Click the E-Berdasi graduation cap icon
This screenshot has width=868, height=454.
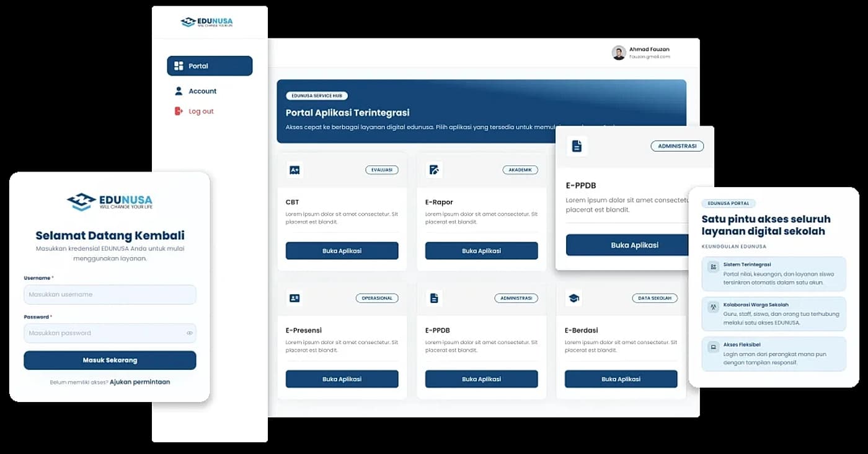pos(573,298)
